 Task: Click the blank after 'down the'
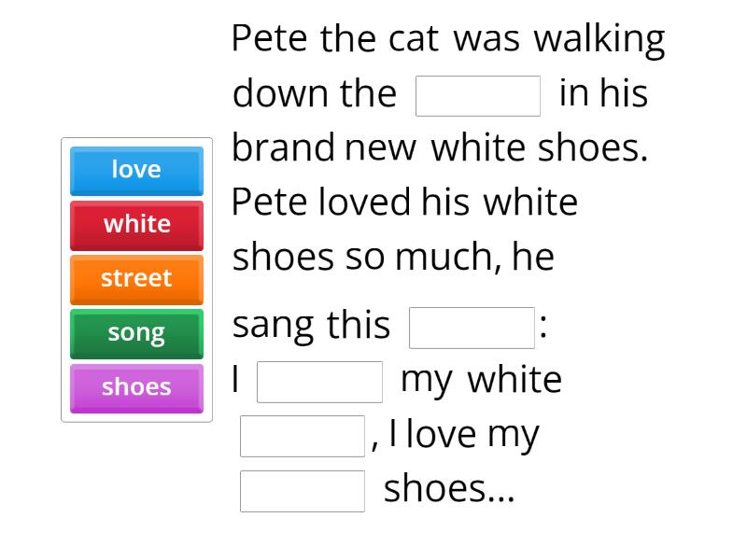478,93
